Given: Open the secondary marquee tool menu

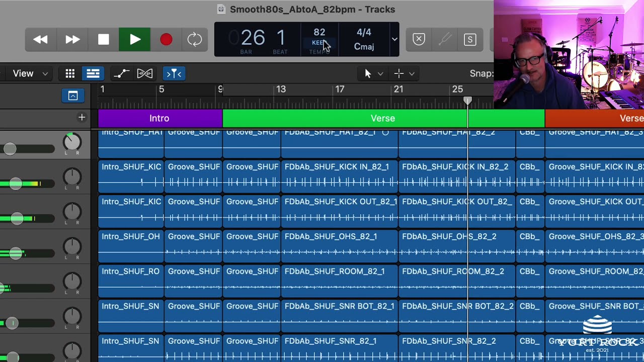Looking at the screenshot, I should (405, 73).
